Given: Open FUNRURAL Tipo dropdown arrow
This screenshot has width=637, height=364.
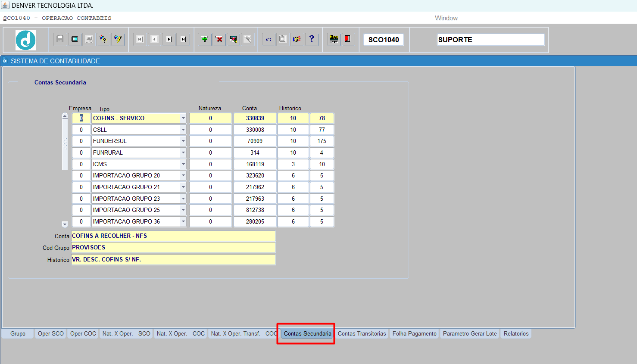Looking at the screenshot, I should pos(183,152).
